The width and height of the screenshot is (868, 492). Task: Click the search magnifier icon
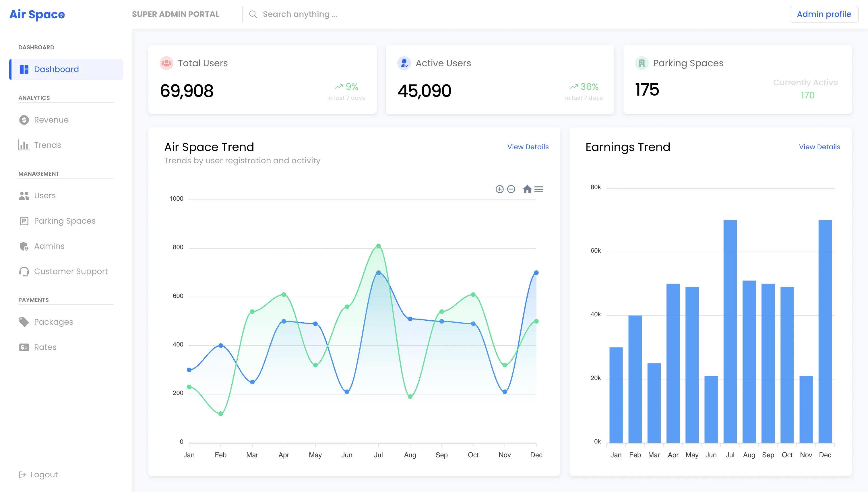tap(253, 14)
